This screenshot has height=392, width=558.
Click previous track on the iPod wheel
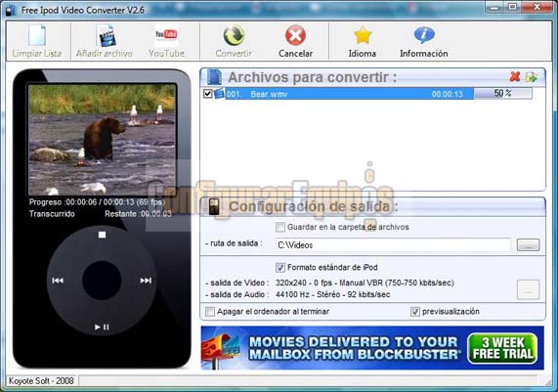(58, 281)
